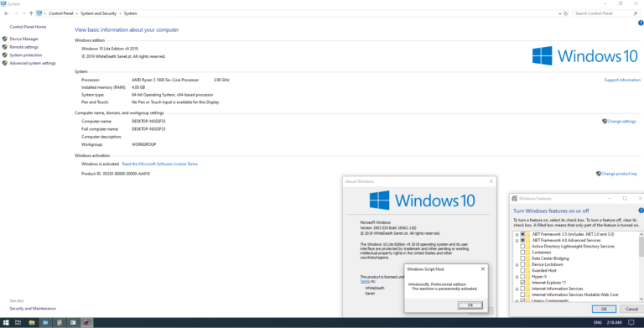
Task: Click the computer icon in address bar
Action: (39, 13)
